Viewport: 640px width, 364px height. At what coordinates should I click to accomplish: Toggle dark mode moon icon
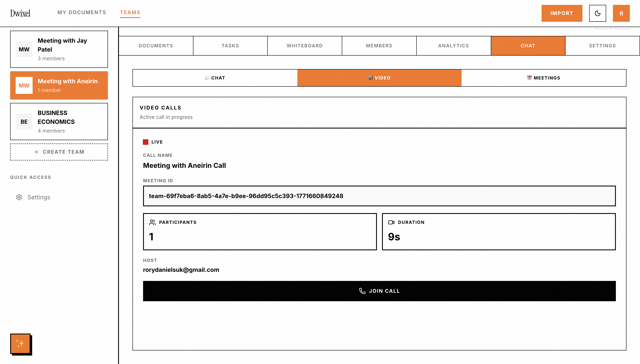(597, 13)
